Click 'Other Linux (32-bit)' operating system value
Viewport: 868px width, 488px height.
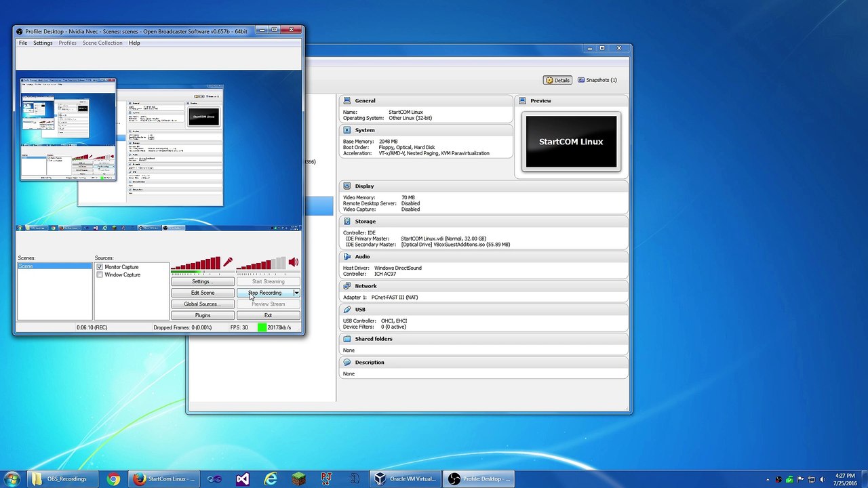410,118
